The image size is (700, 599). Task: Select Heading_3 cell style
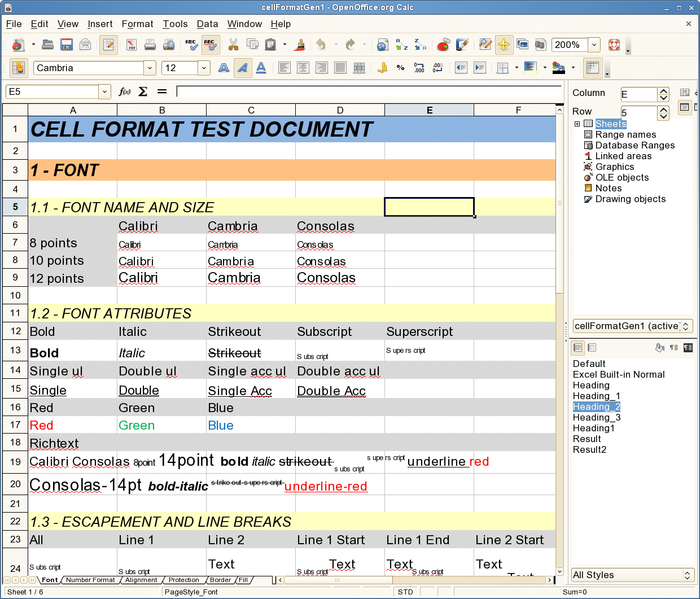click(x=597, y=417)
